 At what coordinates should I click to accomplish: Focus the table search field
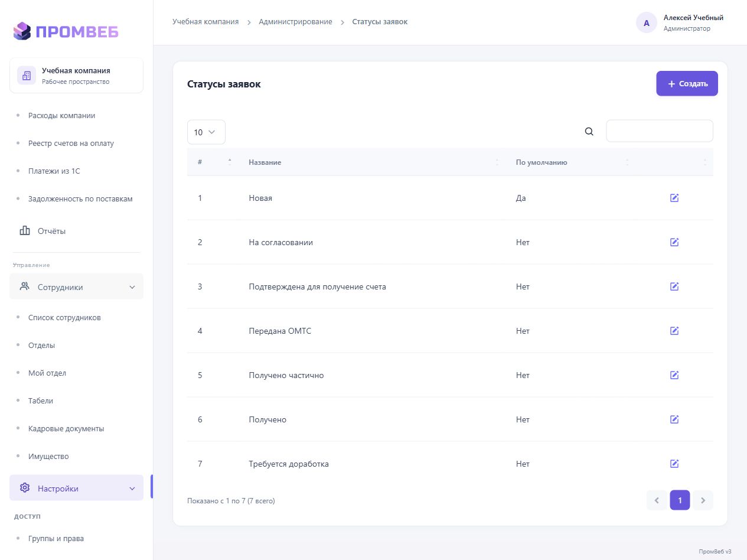660,131
